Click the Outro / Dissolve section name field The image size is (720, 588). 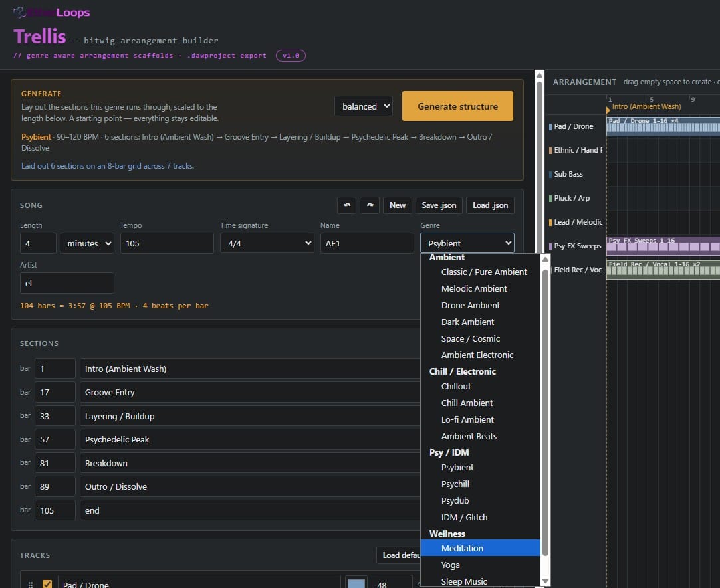pyautogui.click(x=250, y=486)
